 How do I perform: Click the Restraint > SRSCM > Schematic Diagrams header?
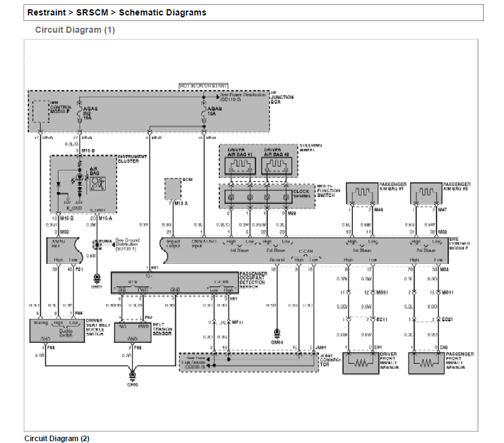117,12
